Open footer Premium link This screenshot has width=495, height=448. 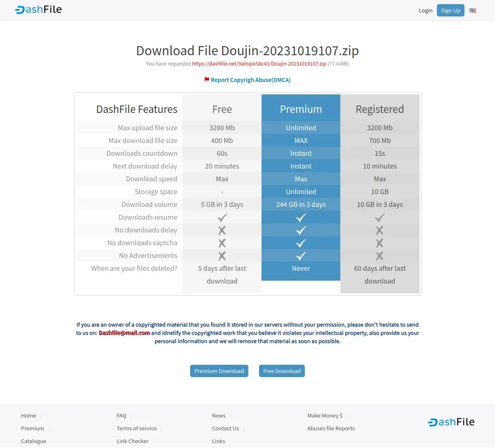(x=33, y=428)
